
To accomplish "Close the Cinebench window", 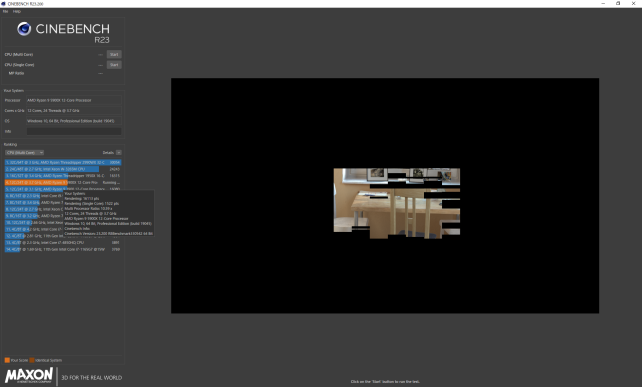I will 633,3.
